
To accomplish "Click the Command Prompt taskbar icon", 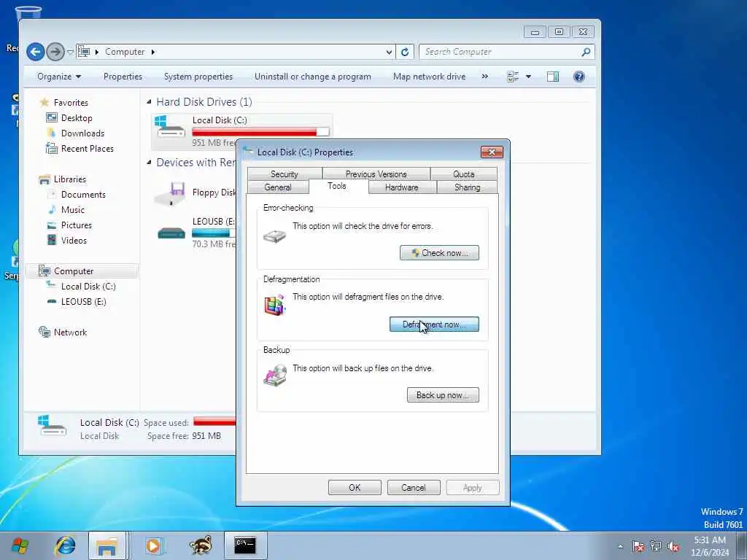I will coord(245,545).
